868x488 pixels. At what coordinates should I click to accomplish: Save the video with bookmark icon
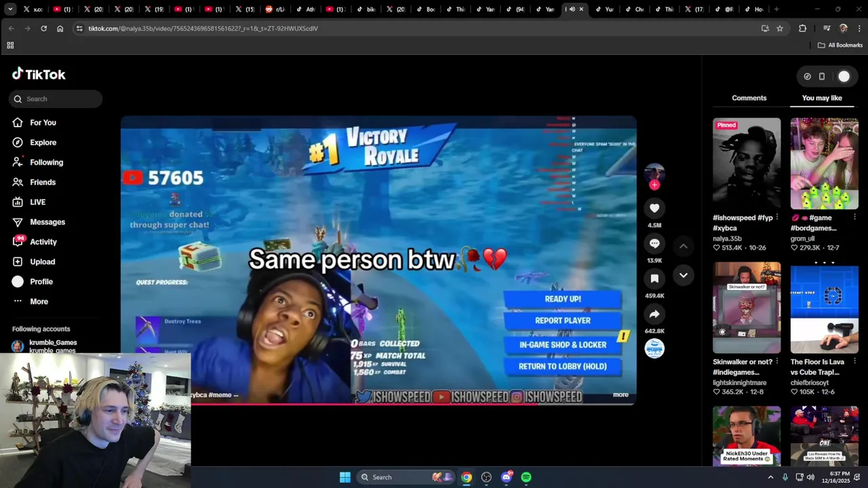(654, 279)
